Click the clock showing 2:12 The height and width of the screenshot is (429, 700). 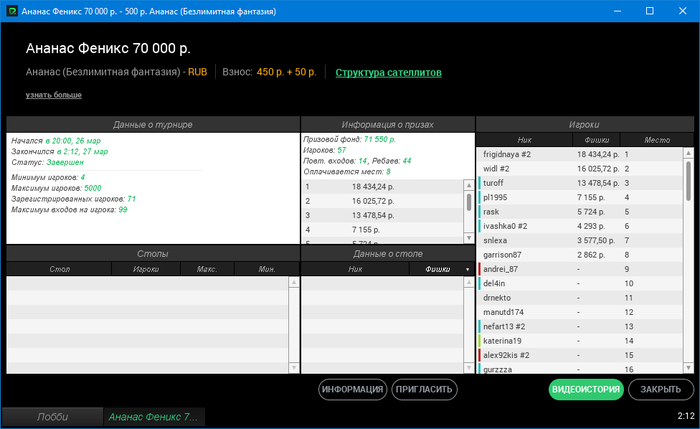click(686, 416)
